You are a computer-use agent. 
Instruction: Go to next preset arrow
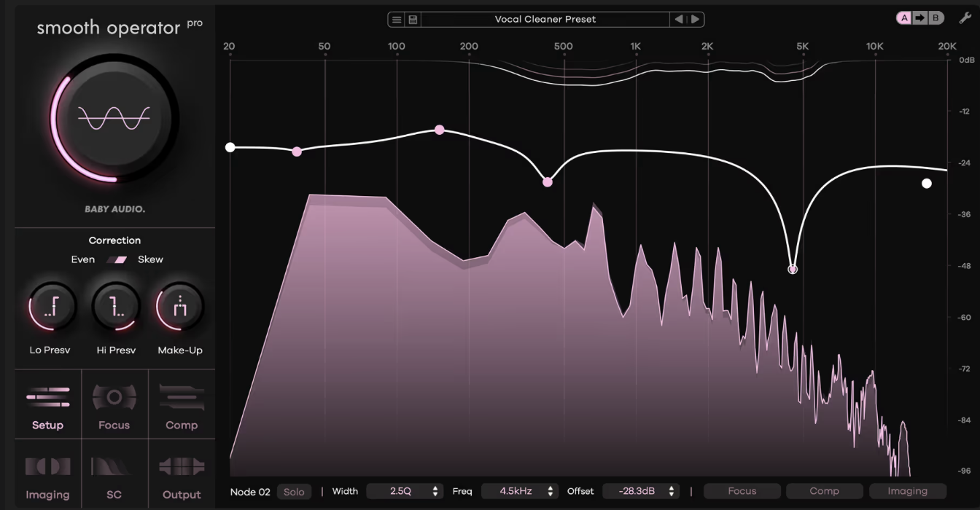point(696,20)
